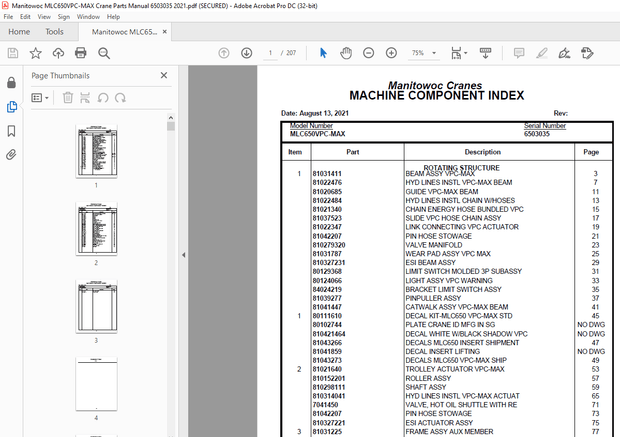Viewport: 620px width, 437px height.
Task: Open the find text magnifier
Action: [104, 53]
